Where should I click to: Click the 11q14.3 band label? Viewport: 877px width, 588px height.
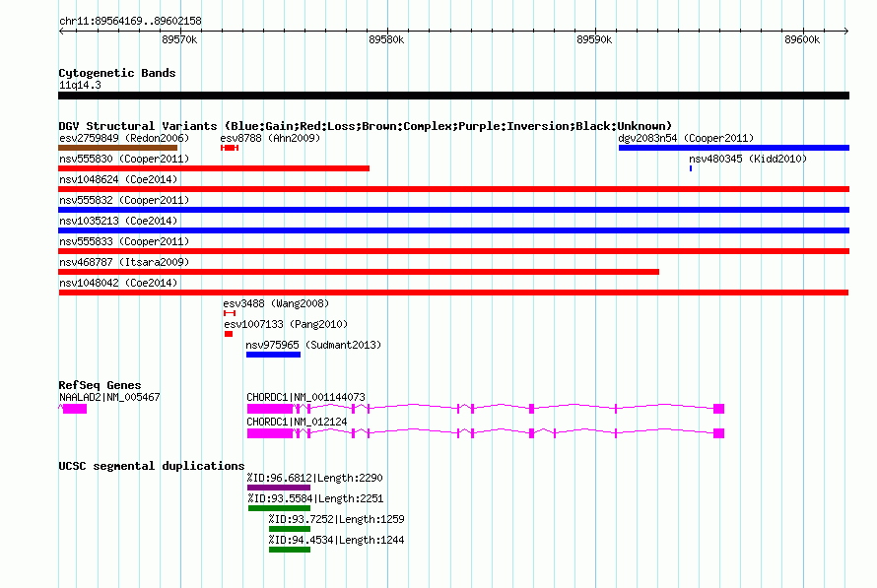tap(80, 86)
